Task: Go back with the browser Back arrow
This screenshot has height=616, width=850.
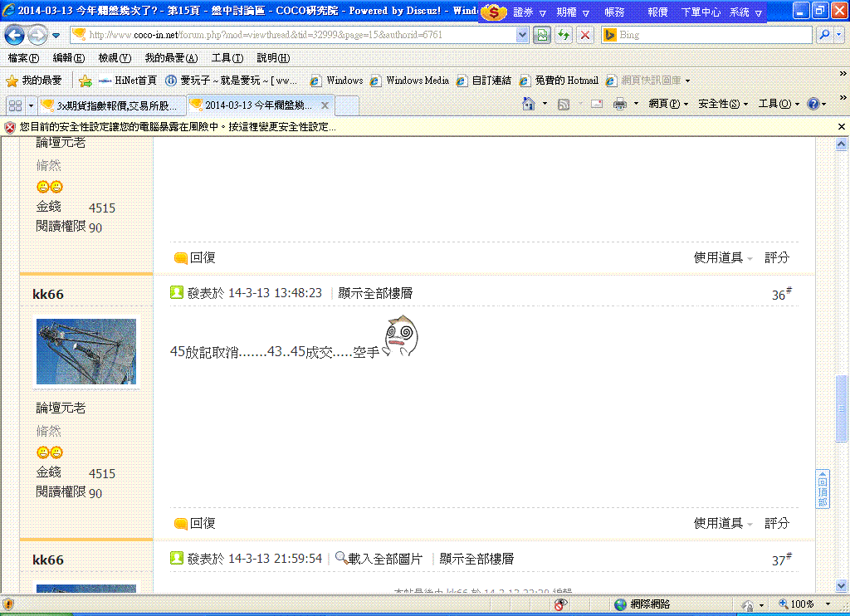Action: 14,36
